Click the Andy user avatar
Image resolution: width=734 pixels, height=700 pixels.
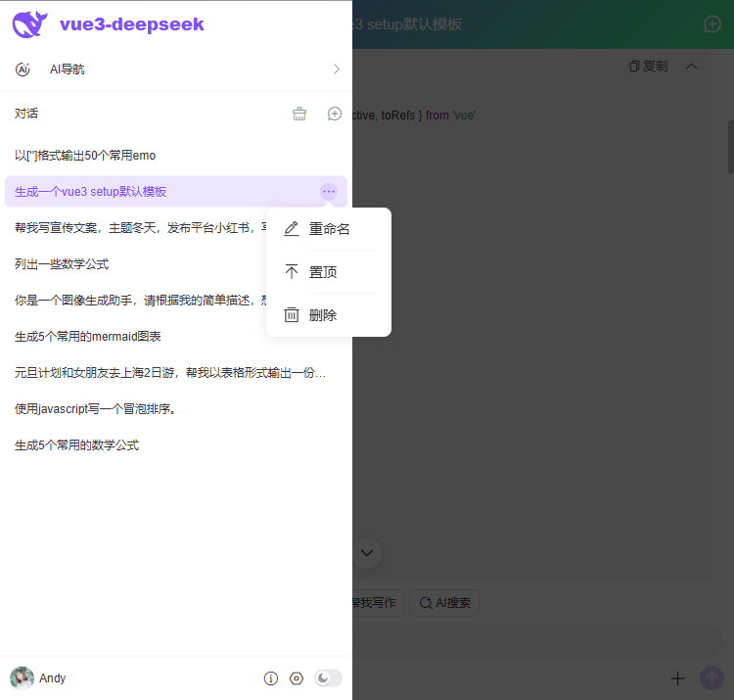click(x=22, y=678)
